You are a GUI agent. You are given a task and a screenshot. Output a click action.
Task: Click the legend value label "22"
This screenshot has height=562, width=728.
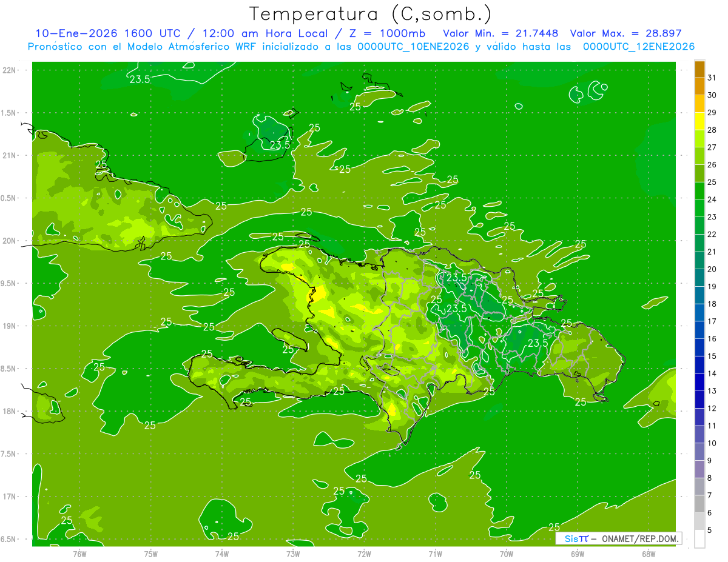[x=712, y=234]
